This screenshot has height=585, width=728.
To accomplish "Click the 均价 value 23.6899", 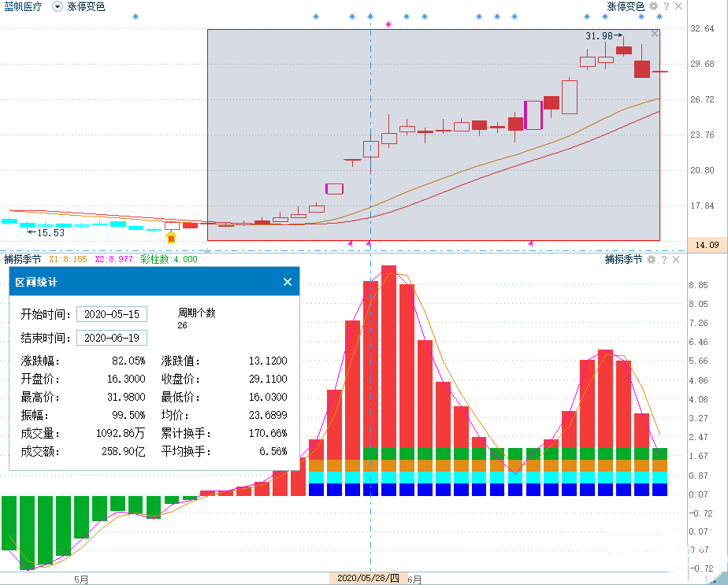I will coord(268,415).
